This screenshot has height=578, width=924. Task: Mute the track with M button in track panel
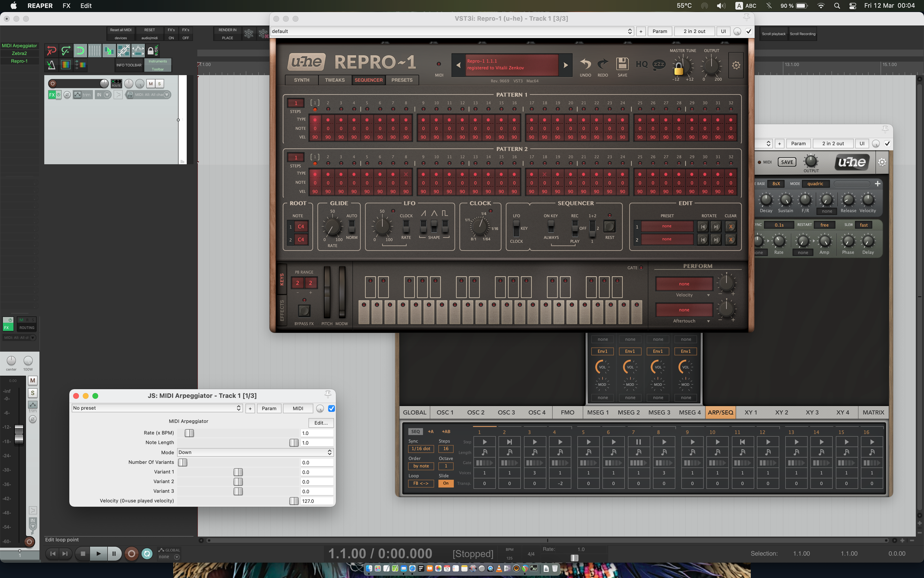(x=151, y=84)
